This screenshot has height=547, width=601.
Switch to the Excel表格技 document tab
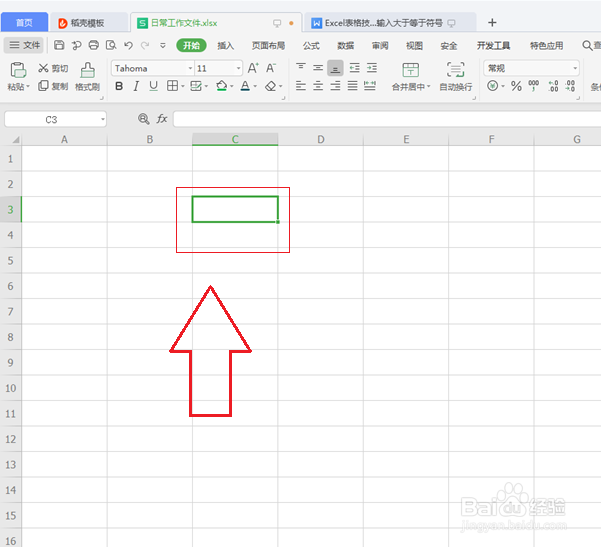click(x=389, y=23)
